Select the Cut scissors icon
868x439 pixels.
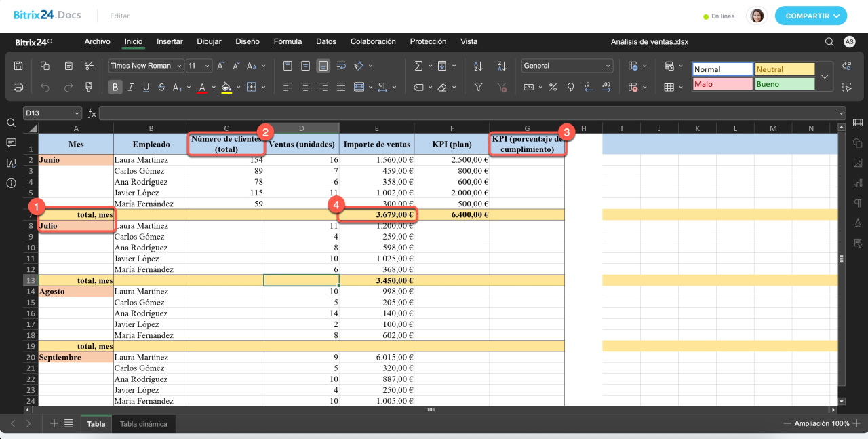(x=89, y=66)
